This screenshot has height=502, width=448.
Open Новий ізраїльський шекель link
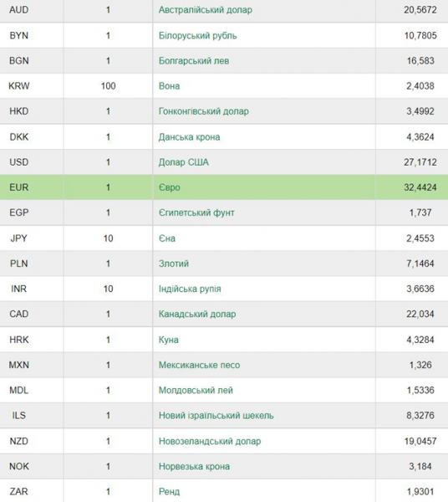click(216, 416)
